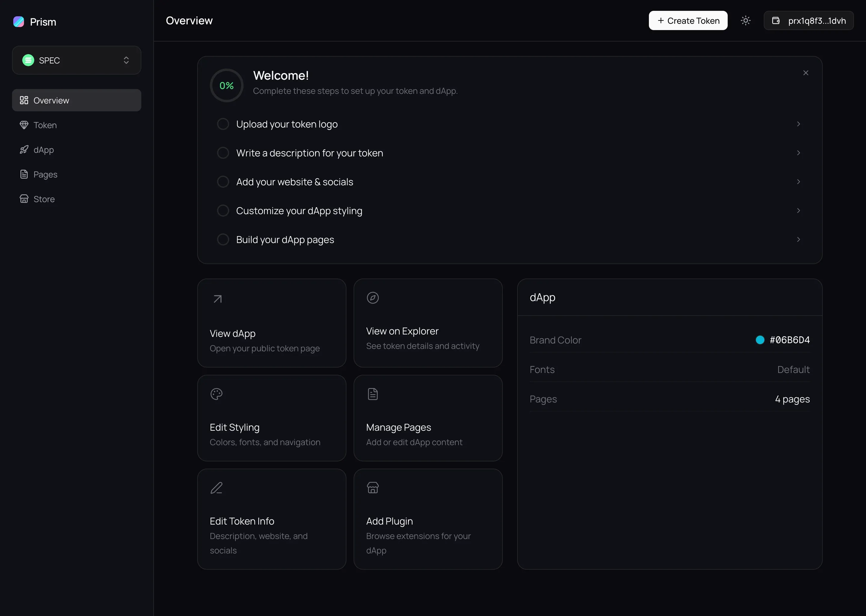
Task: Open dApp in the sidebar
Action: (77, 149)
